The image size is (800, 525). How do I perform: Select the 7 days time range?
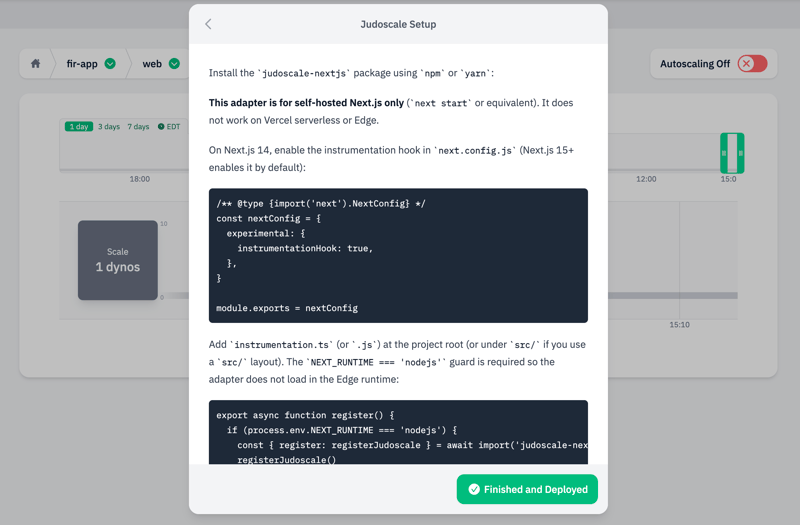pos(138,127)
